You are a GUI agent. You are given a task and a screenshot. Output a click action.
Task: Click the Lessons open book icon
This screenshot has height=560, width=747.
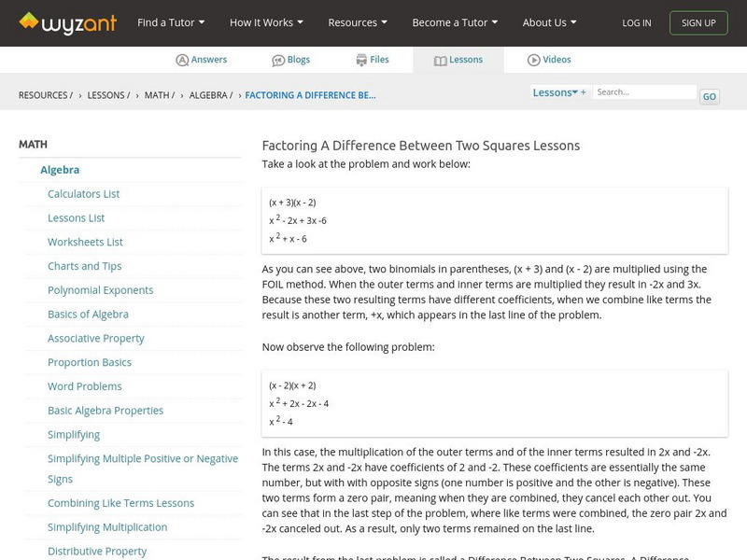pyautogui.click(x=441, y=60)
